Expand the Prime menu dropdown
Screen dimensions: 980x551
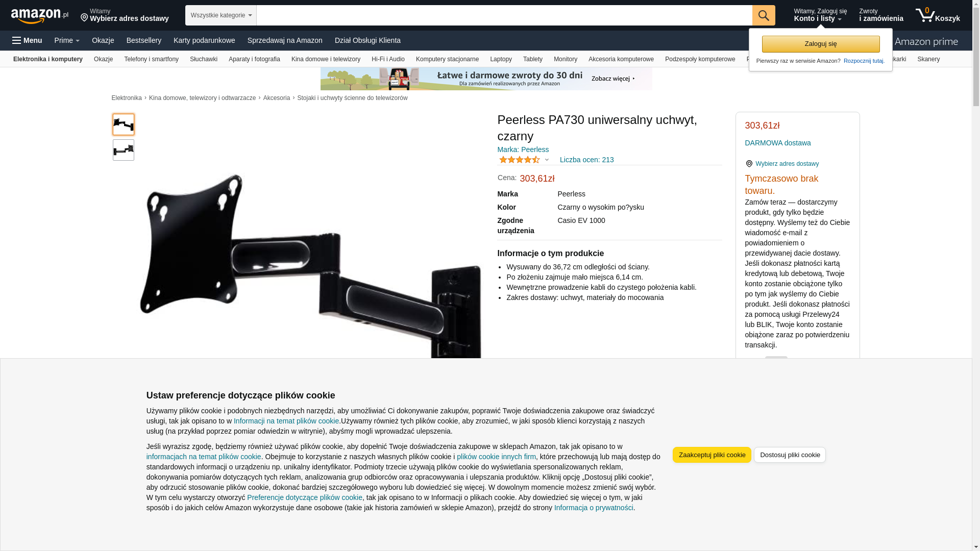pyautogui.click(x=67, y=40)
